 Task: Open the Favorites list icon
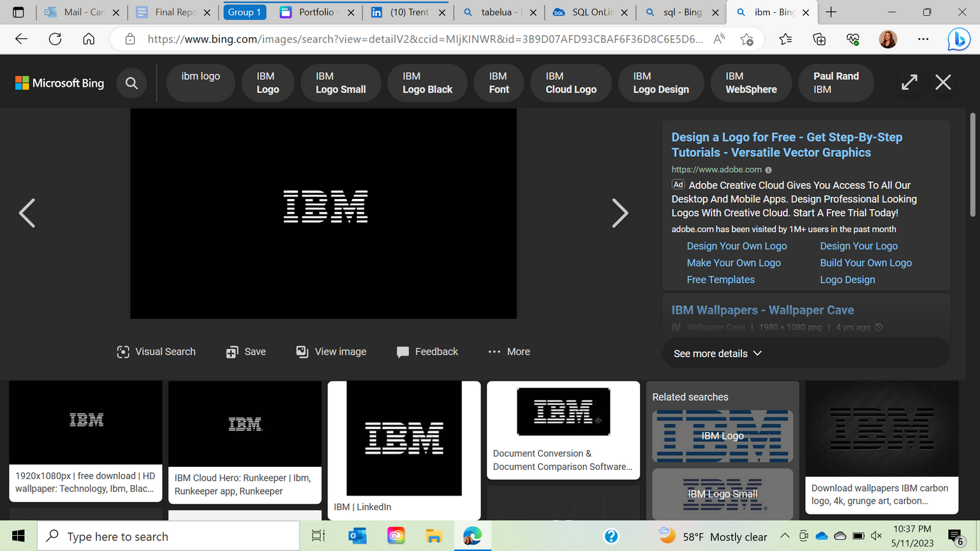785,39
